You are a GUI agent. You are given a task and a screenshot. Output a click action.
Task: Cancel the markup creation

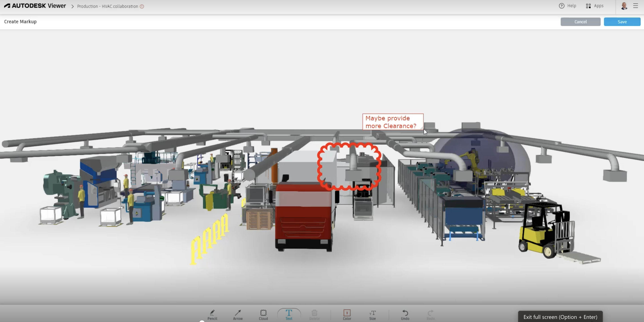coord(580,22)
